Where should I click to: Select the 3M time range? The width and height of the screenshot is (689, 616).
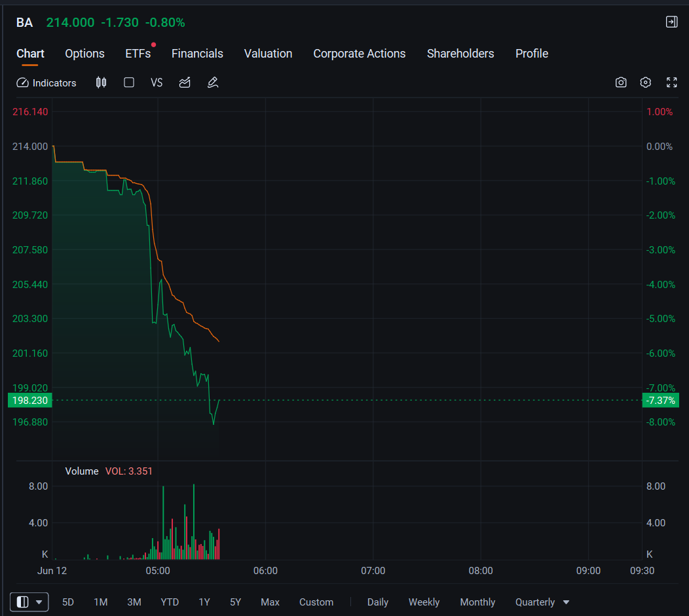[134, 602]
